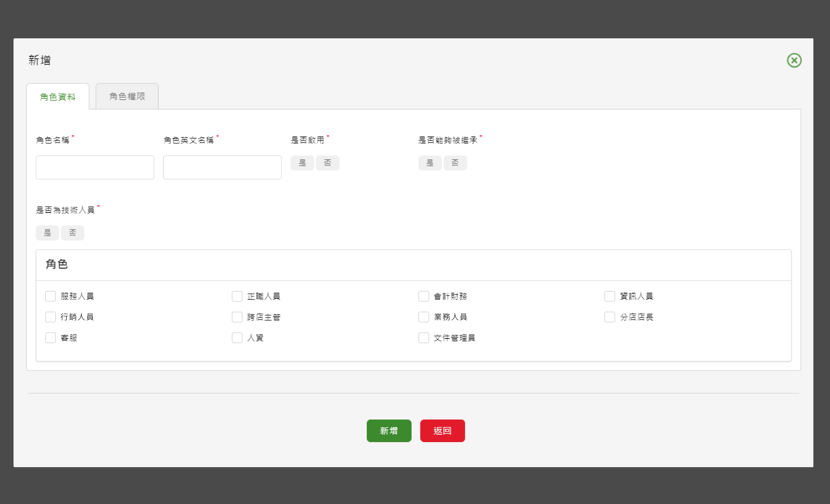Choose 是 for 是否啟用
The width and height of the screenshot is (830, 504).
(x=302, y=163)
